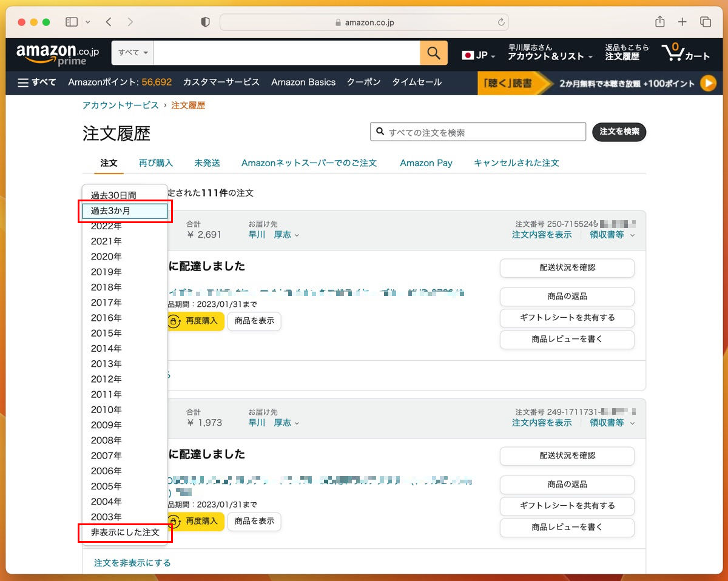Open タイムセール nav link
The width and height of the screenshot is (728, 581).
pyautogui.click(x=417, y=82)
